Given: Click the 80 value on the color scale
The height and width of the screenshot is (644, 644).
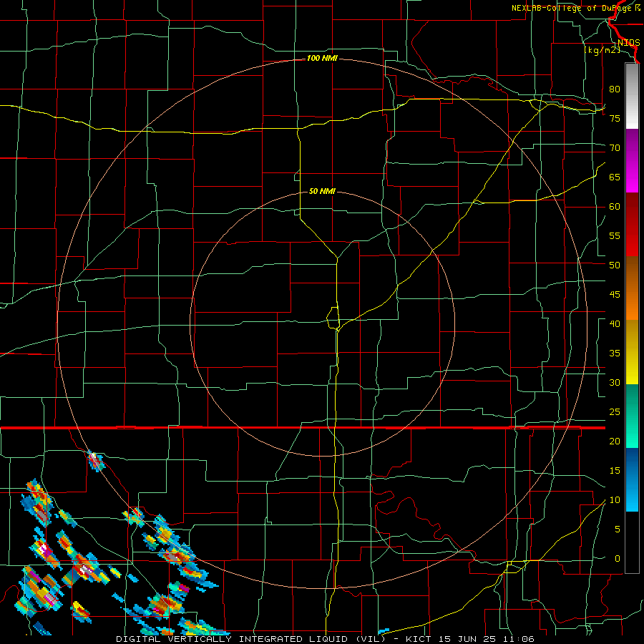Looking at the screenshot, I should [615, 89].
